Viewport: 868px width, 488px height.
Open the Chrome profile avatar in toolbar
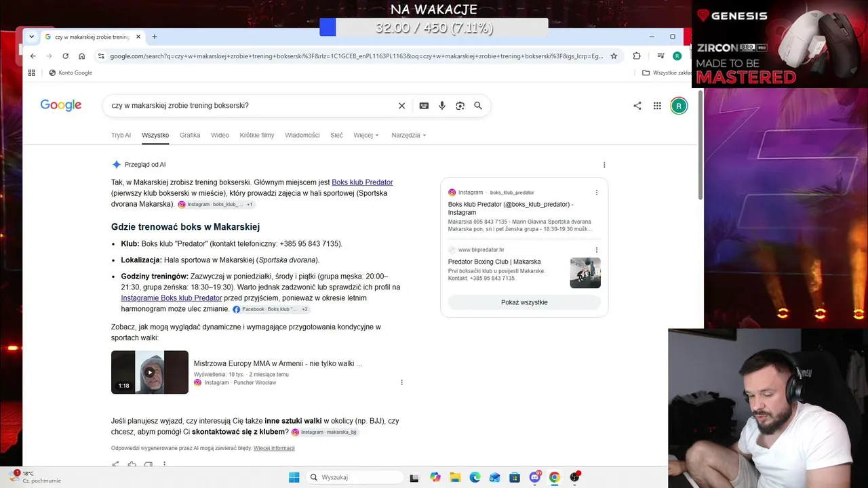pos(677,56)
